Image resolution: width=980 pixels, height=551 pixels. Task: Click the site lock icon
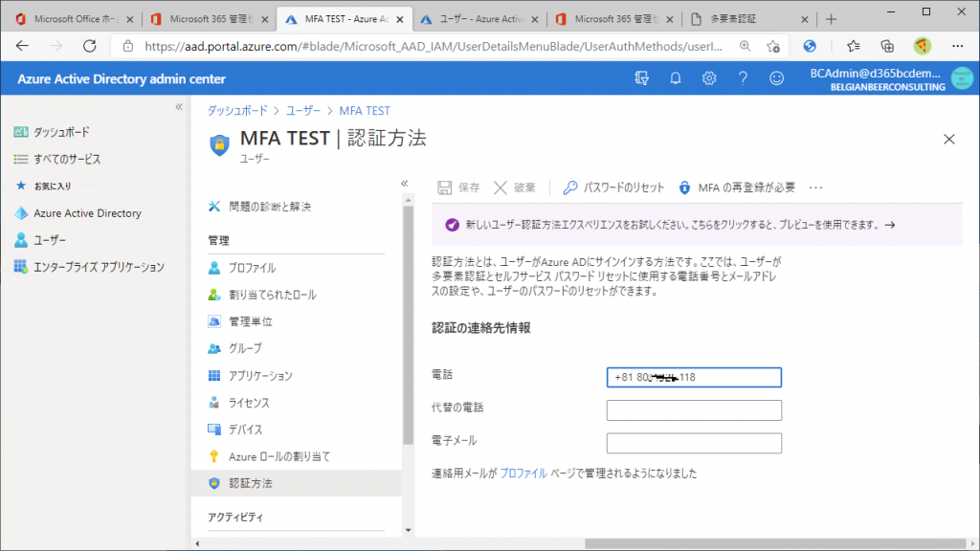[128, 46]
